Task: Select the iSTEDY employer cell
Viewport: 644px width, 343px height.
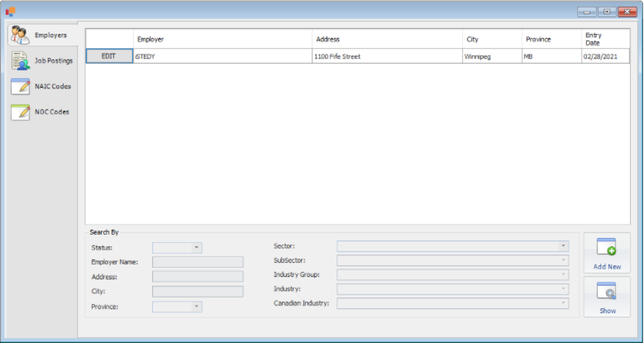Action: click(222, 56)
